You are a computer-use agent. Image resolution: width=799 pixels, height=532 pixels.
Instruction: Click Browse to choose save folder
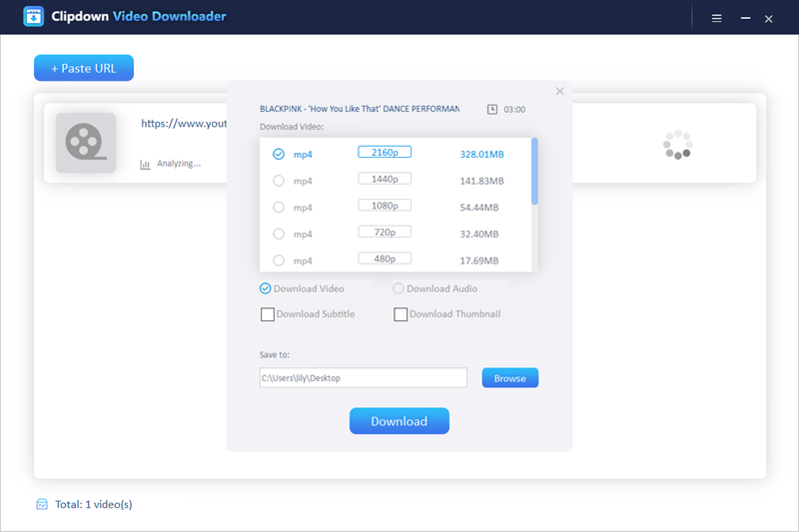coord(509,378)
